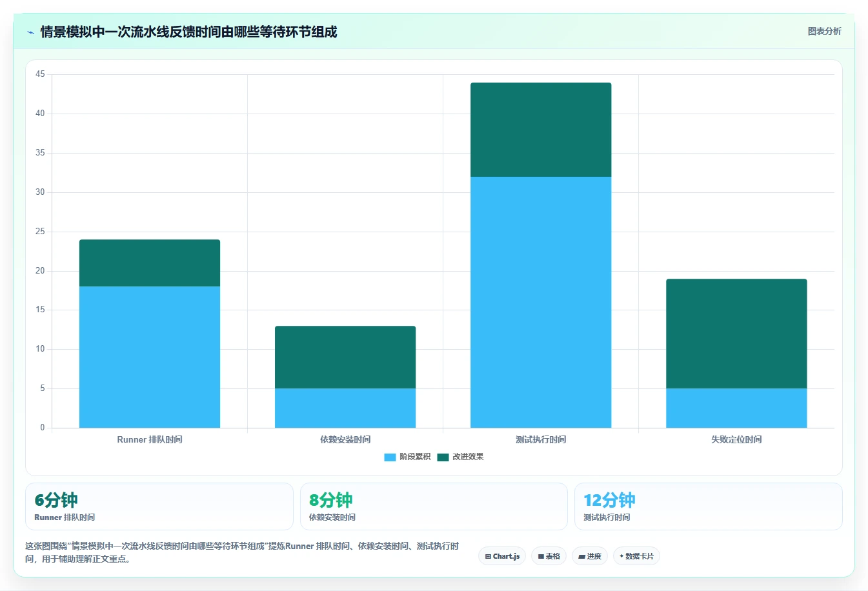Click the Runner 排队时间 x-axis label
The width and height of the screenshot is (868, 591).
coord(150,439)
